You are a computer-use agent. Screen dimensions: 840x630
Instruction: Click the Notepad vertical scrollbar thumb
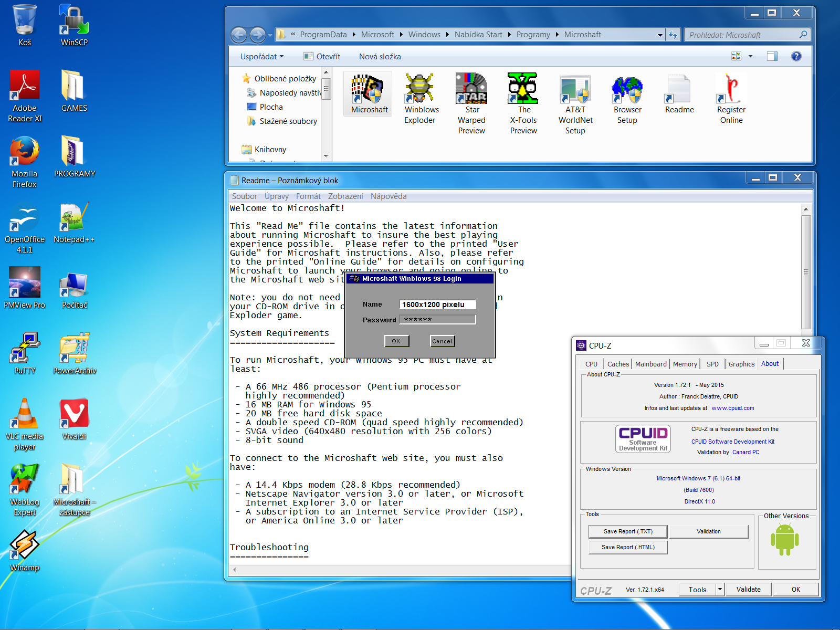806,272
